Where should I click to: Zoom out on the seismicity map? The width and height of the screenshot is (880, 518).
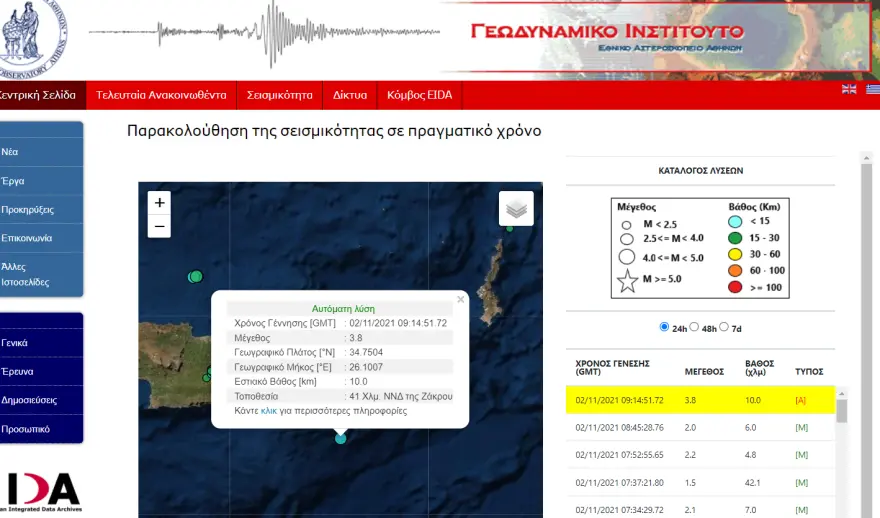tap(160, 227)
